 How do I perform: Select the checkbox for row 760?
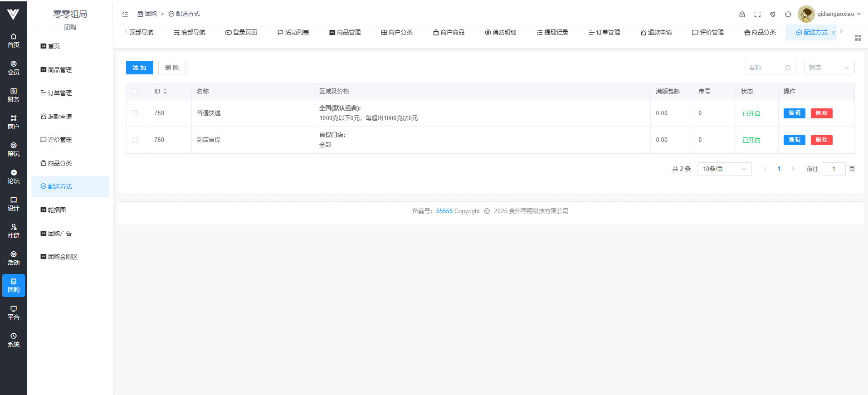[135, 140]
